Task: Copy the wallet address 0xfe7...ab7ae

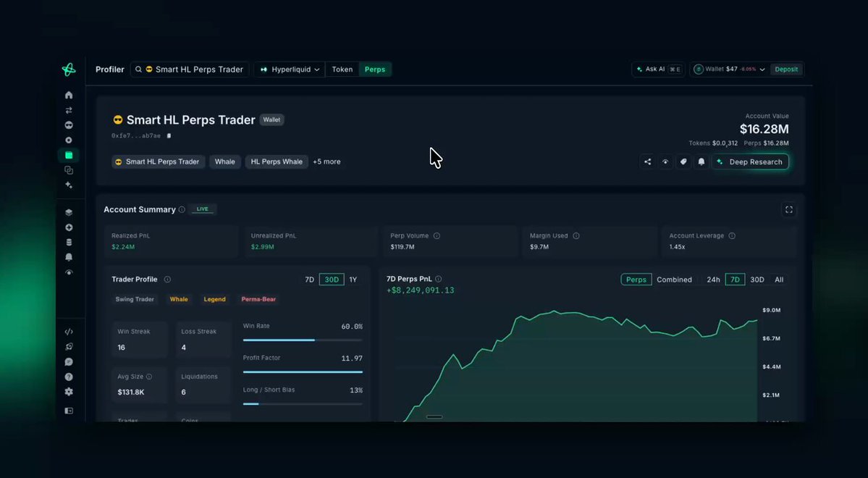Action: tap(169, 135)
